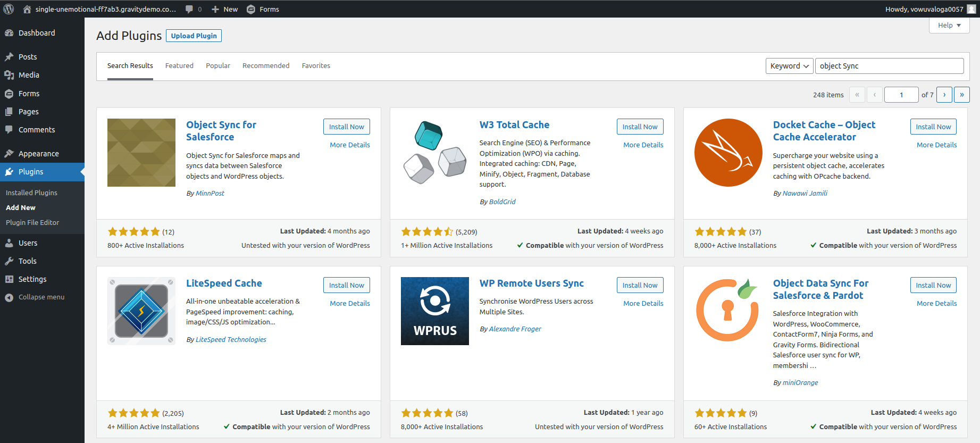View More Details for LiteSpeed Cache

click(350, 303)
